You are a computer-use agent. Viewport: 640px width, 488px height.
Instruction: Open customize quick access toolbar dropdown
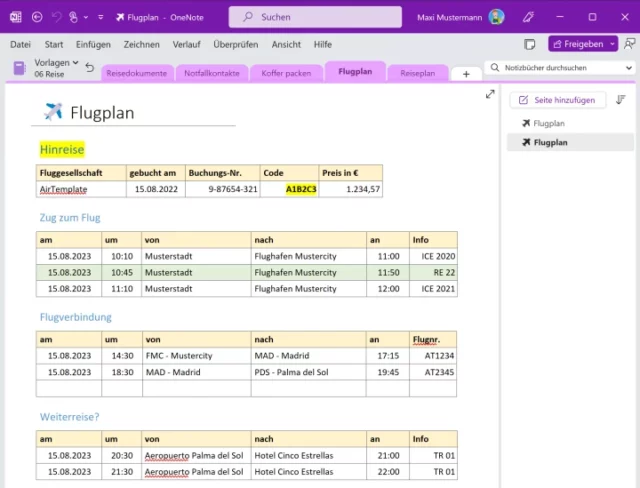100,18
